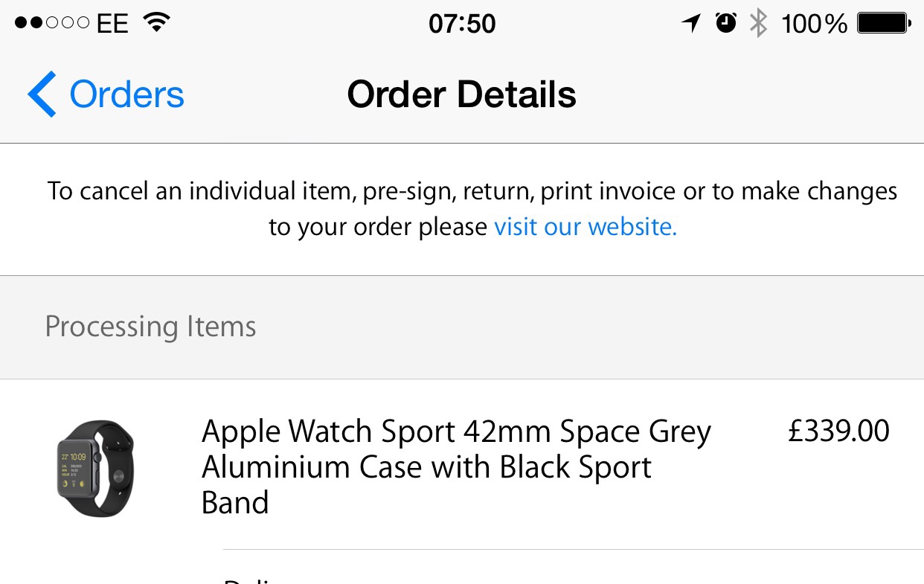Tap the EE carrier label
The image size is (924, 584).
click(112, 24)
